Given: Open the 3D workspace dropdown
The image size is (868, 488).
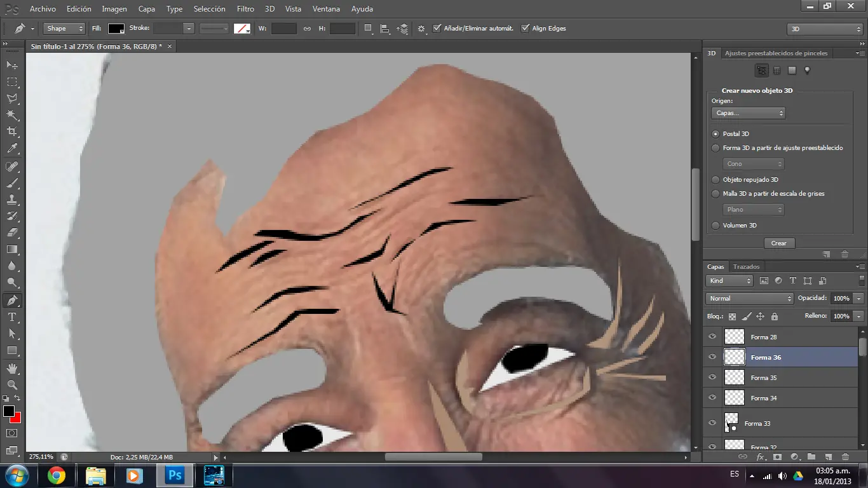Looking at the screenshot, I should click(825, 29).
